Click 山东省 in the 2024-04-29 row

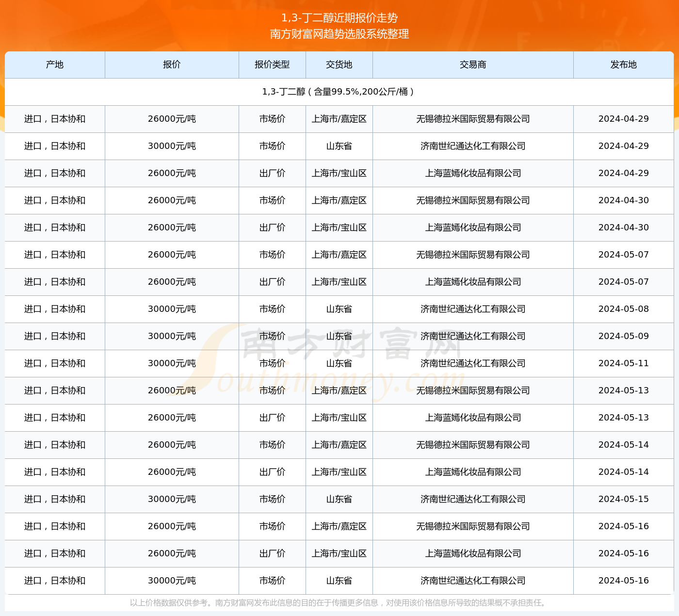pyautogui.click(x=339, y=146)
